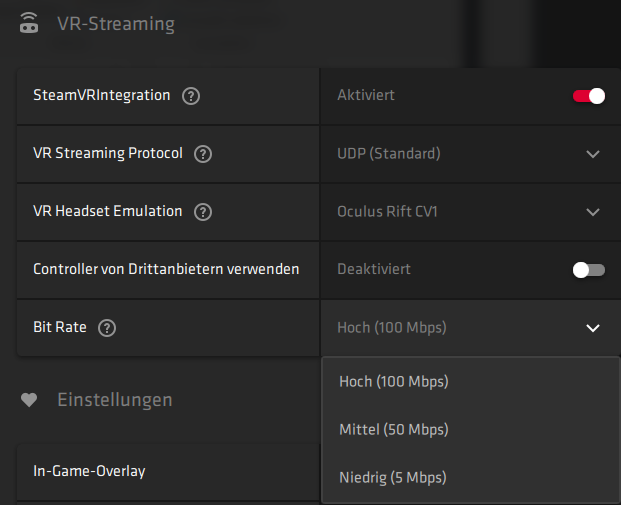This screenshot has width=621, height=505.
Task: Open help icon next to SteamVRIntegration
Action: (192, 96)
